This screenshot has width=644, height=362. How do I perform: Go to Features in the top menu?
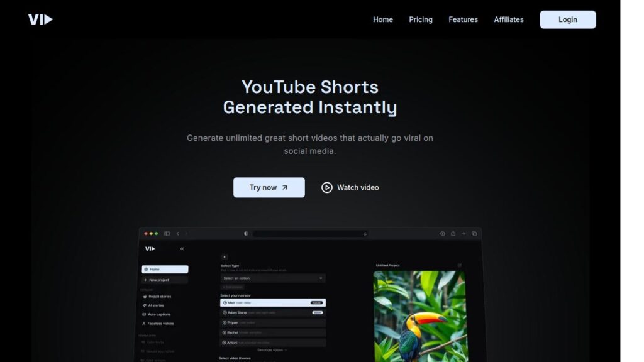click(463, 19)
